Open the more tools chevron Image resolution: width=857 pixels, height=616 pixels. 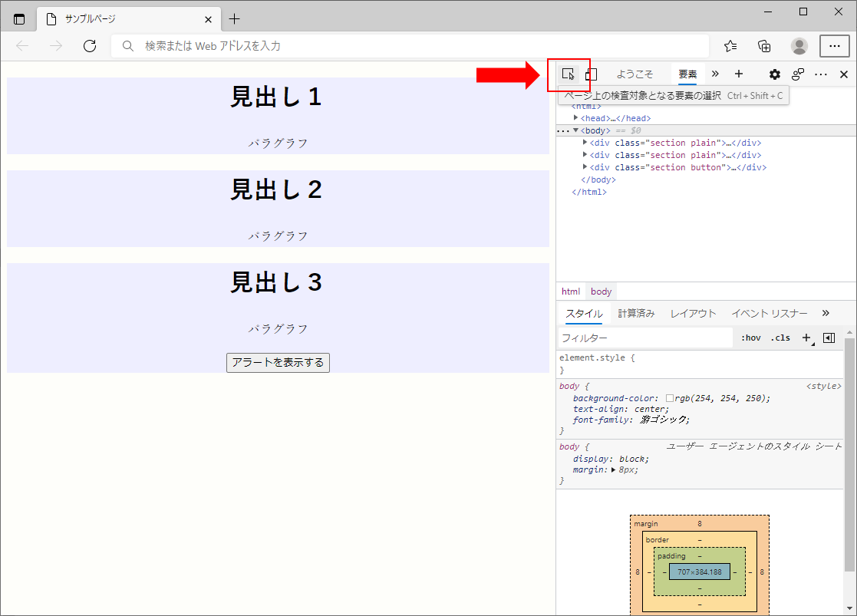pyautogui.click(x=714, y=74)
